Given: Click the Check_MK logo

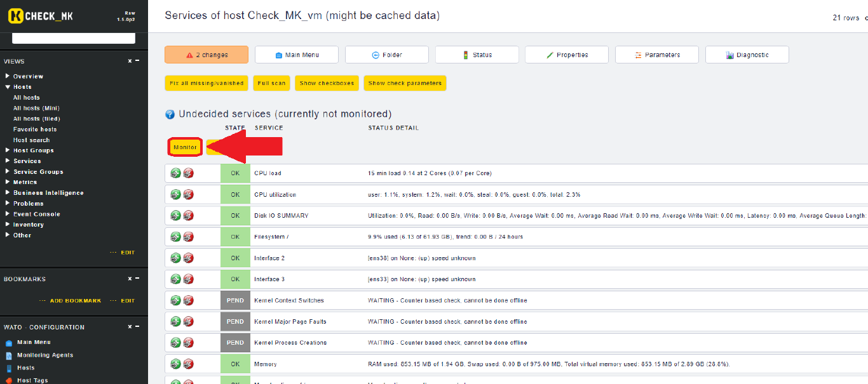Looking at the screenshot, I should pyautogui.click(x=41, y=16).
